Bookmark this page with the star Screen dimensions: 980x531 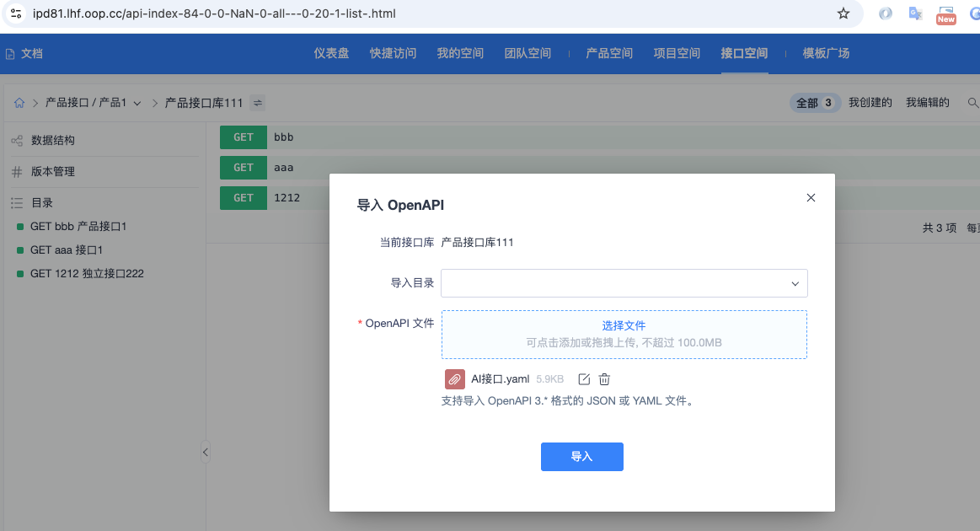click(843, 13)
